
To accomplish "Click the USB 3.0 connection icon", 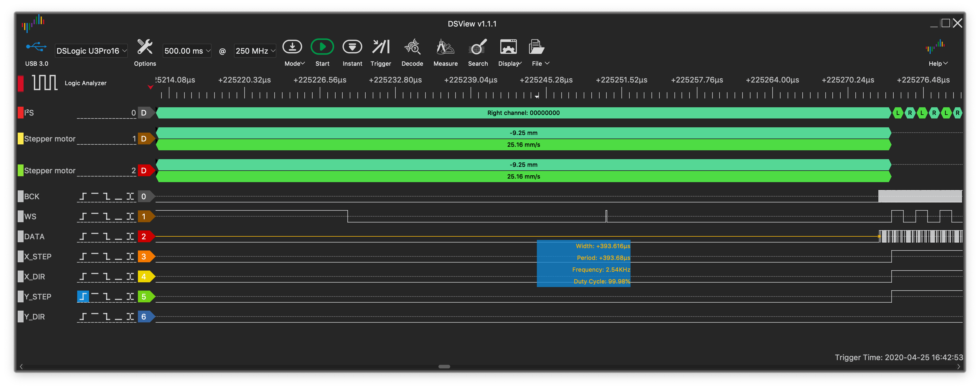I will (x=36, y=47).
